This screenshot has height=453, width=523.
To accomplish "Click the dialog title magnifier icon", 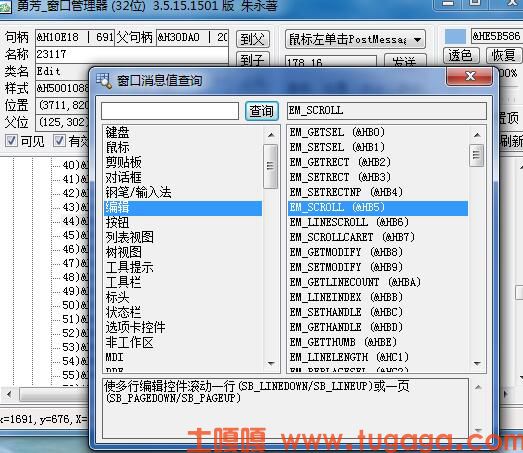I will [104, 80].
